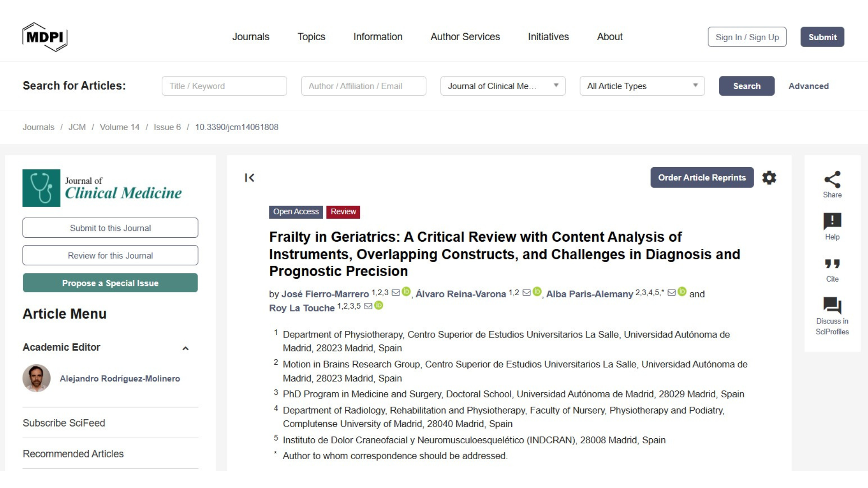868x488 pixels.
Task: Collapse the Academic Editor section
Action: (185, 348)
